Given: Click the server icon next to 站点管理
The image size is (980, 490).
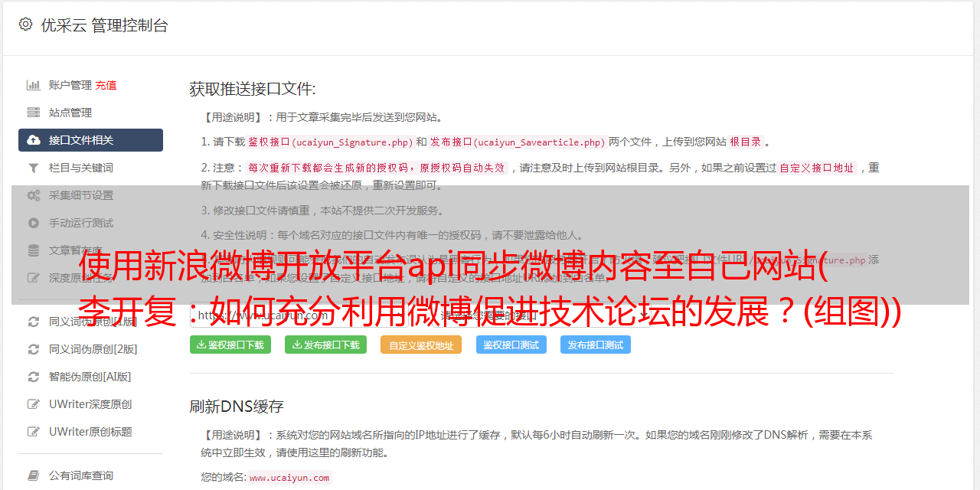Looking at the screenshot, I should click(x=33, y=113).
